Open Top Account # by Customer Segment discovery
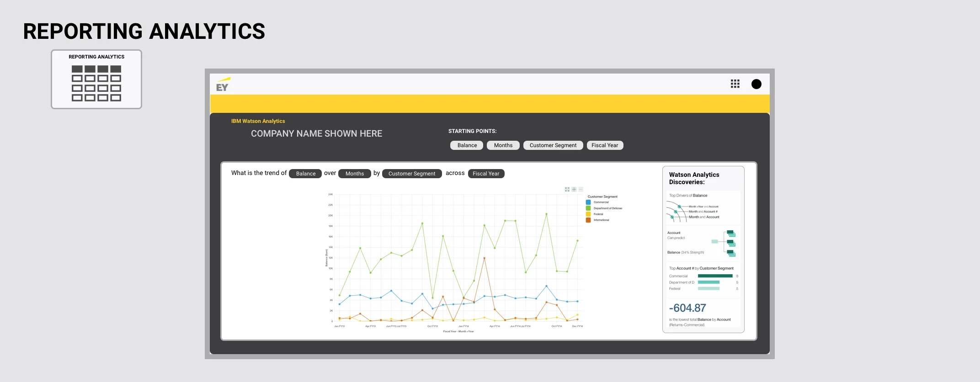The image size is (980, 382). [x=703, y=280]
